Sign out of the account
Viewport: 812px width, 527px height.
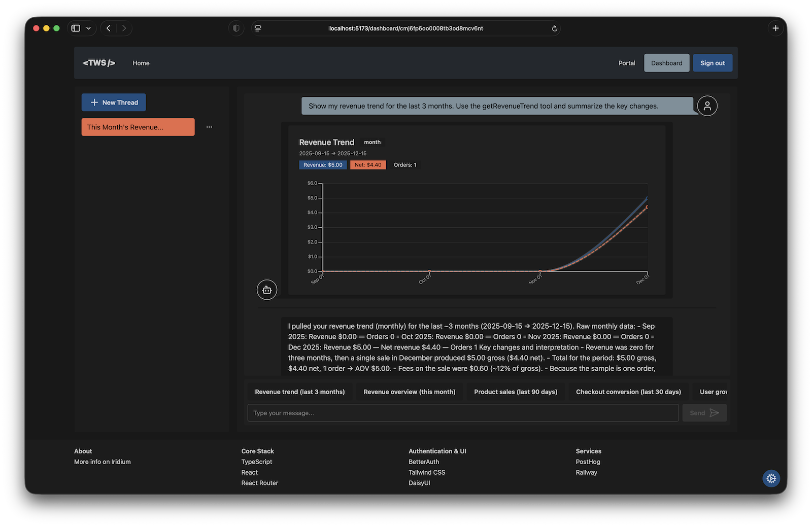tap(712, 63)
